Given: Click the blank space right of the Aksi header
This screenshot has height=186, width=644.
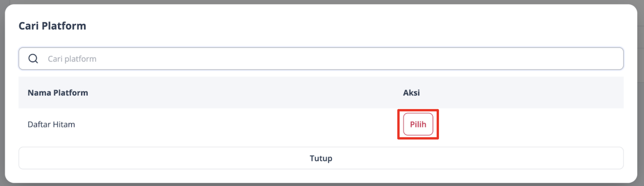Looking at the screenshot, I should tap(522, 93).
